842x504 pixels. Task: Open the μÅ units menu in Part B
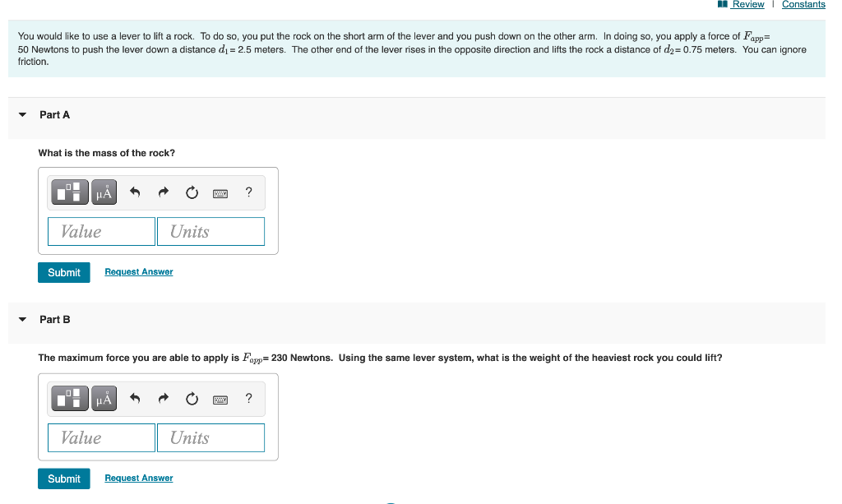(102, 398)
